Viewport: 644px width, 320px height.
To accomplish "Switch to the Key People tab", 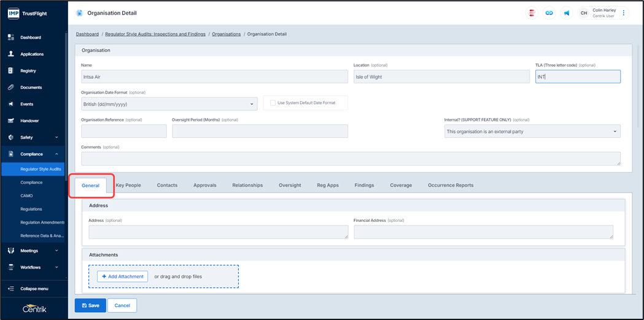I will [x=128, y=185].
